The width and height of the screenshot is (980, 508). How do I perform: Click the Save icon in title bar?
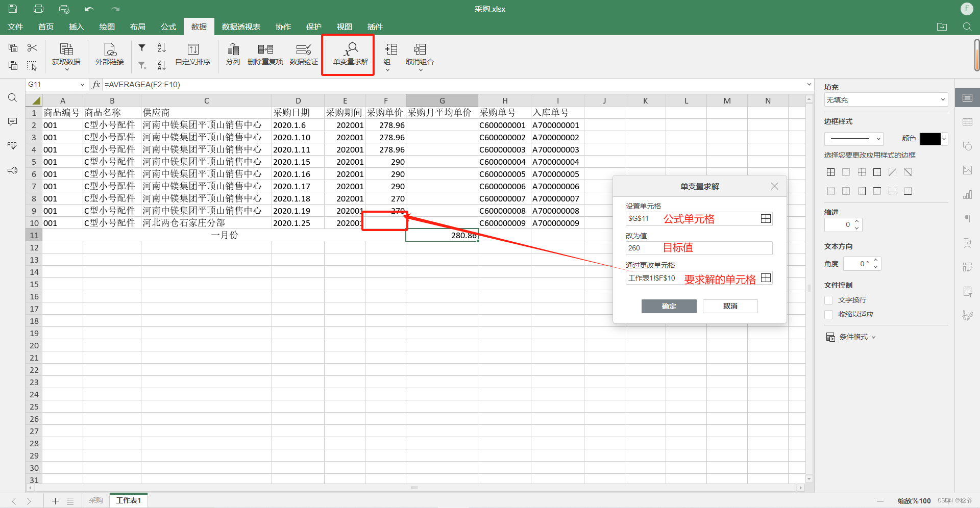point(13,9)
